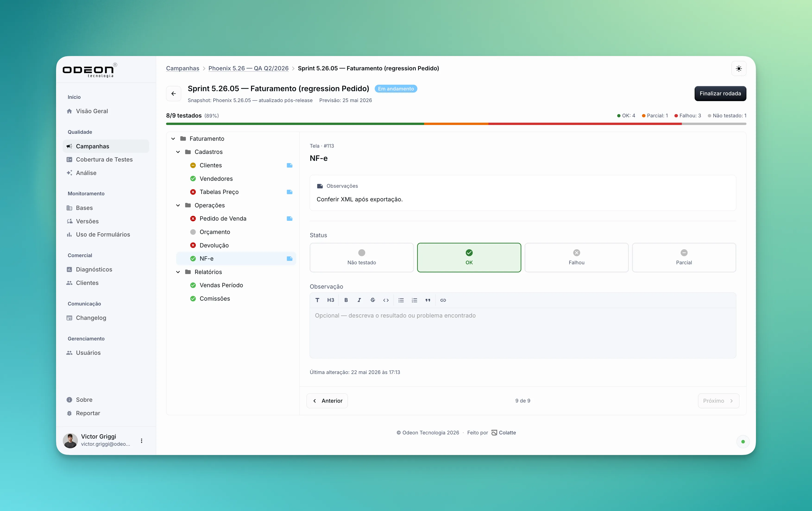812x511 pixels.
Task: Follow the Campanhas breadcrumb link
Action: click(x=183, y=68)
